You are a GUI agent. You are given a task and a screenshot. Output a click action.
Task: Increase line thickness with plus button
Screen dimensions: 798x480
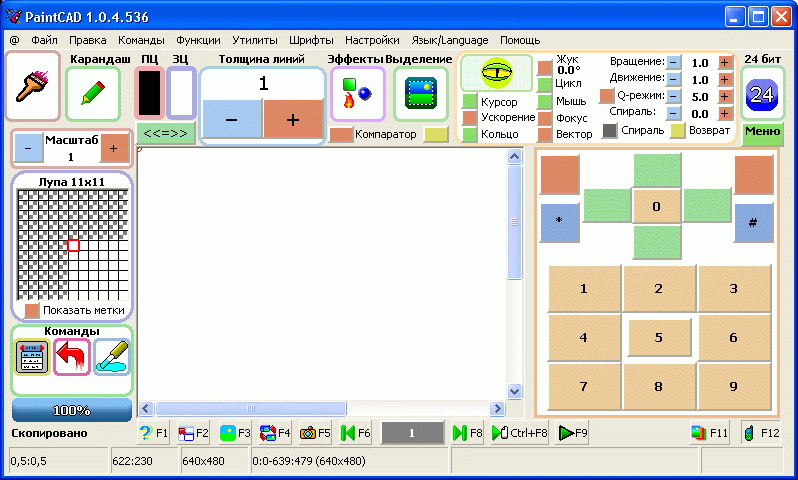click(x=293, y=119)
